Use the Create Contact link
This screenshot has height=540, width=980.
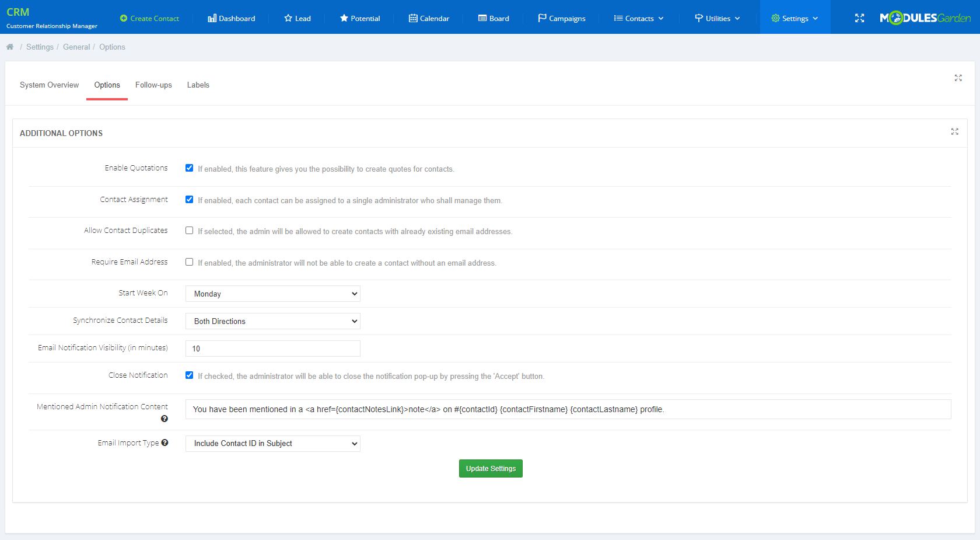pyautogui.click(x=149, y=18)
